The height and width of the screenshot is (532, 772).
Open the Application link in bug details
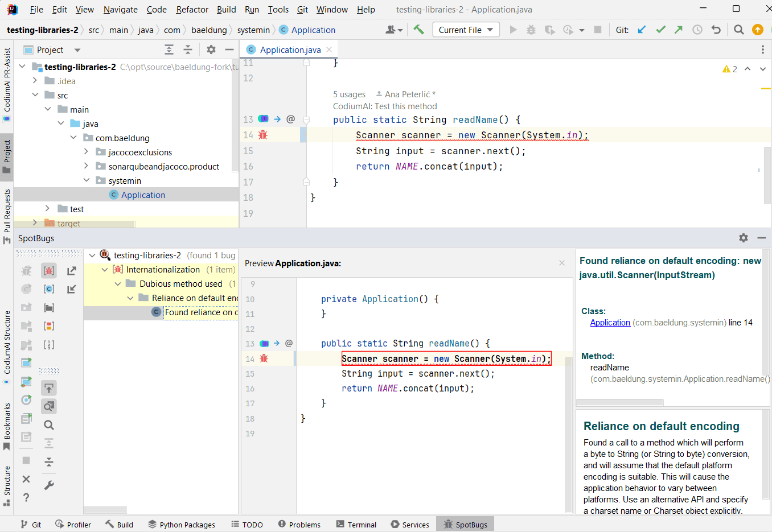[610, 323]
